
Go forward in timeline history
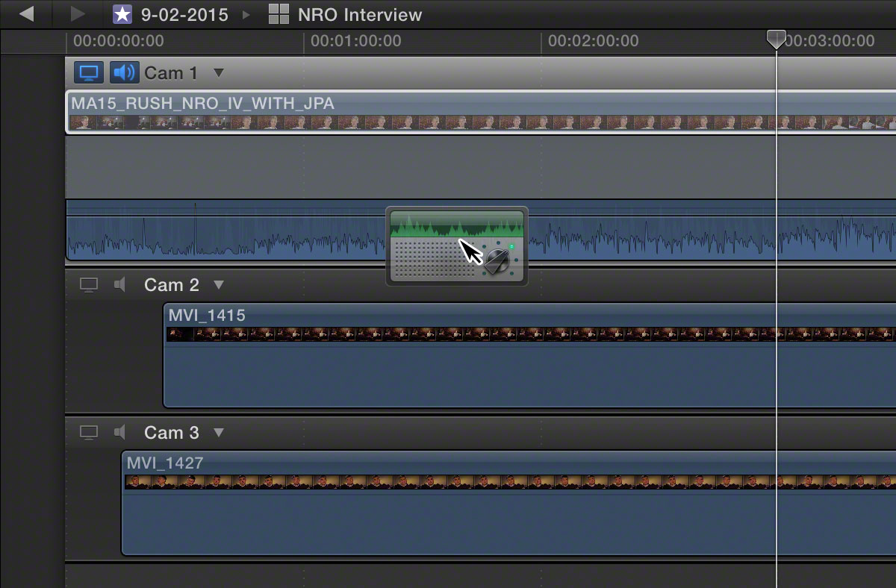(x=78, y=13)
